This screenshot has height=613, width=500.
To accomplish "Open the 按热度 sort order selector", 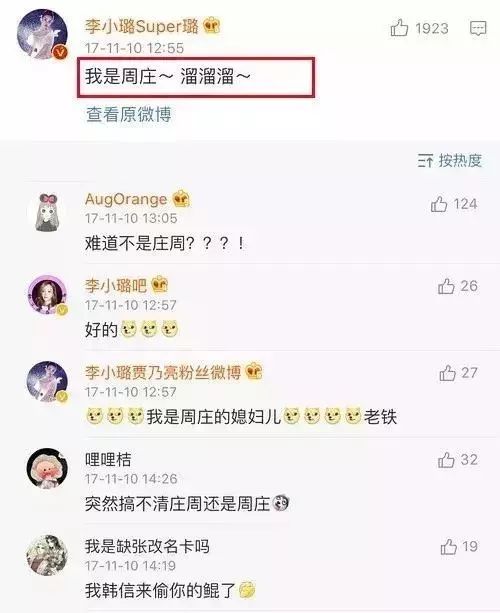I will [450, 160].
